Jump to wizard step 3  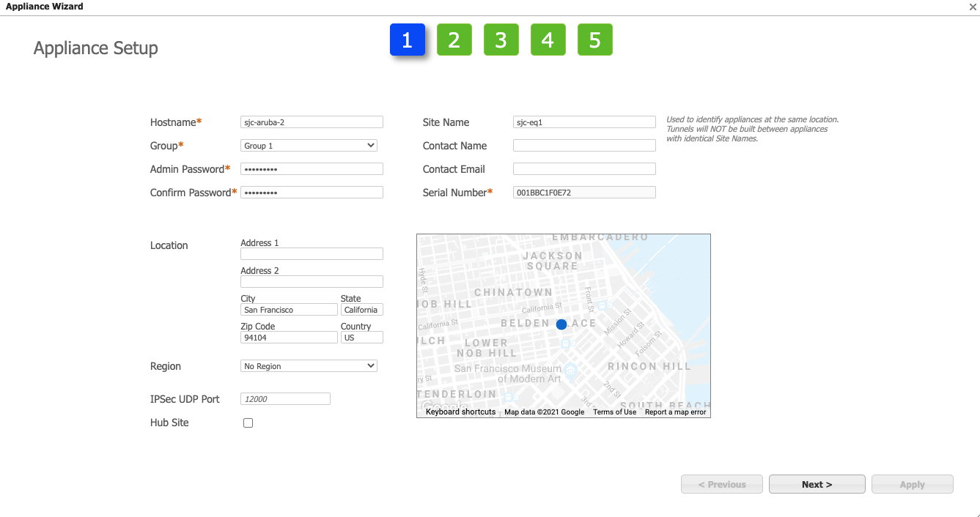pyautogui.click(x=501, y=40)
